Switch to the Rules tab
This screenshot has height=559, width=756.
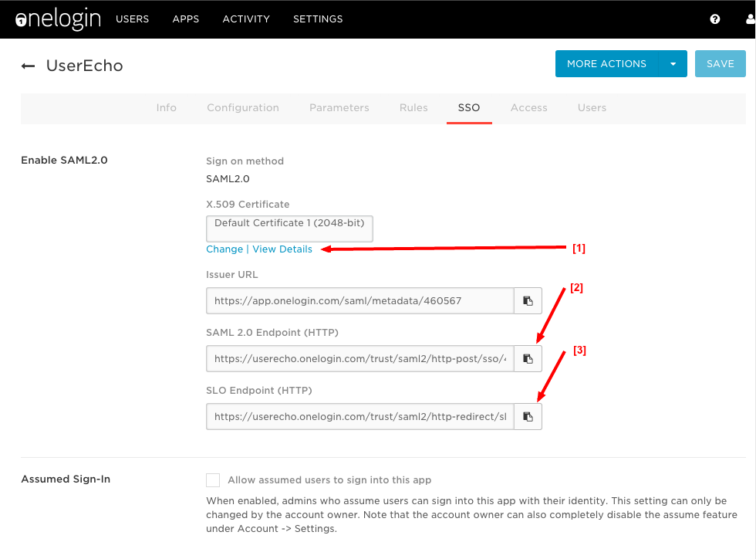click(x=413, y=107)
